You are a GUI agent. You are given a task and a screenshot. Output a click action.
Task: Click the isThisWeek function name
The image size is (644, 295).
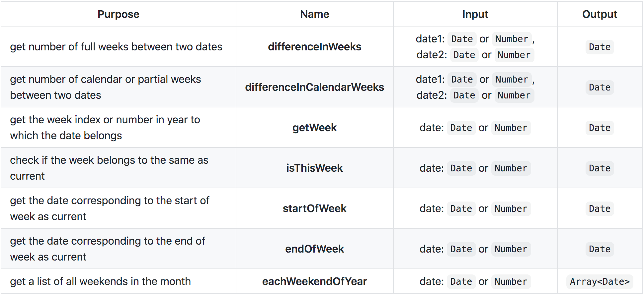[x=314, y=168]
